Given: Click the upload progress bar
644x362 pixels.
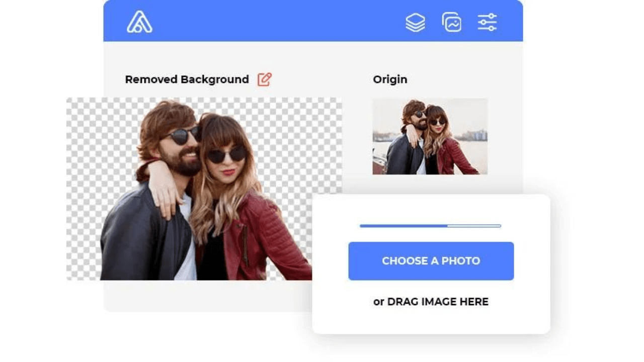Looking at the screenshot, I should (x=430, y=226).
